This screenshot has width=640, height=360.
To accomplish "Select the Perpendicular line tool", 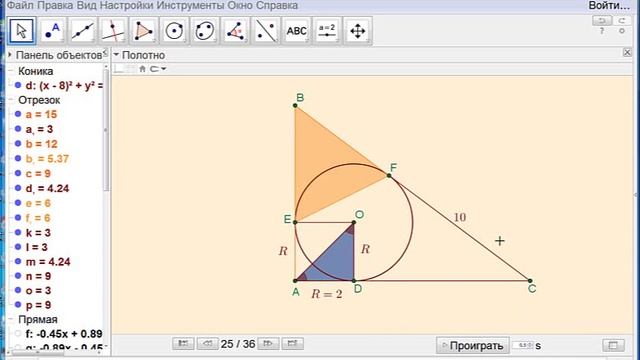I will (x=113, y=31).
